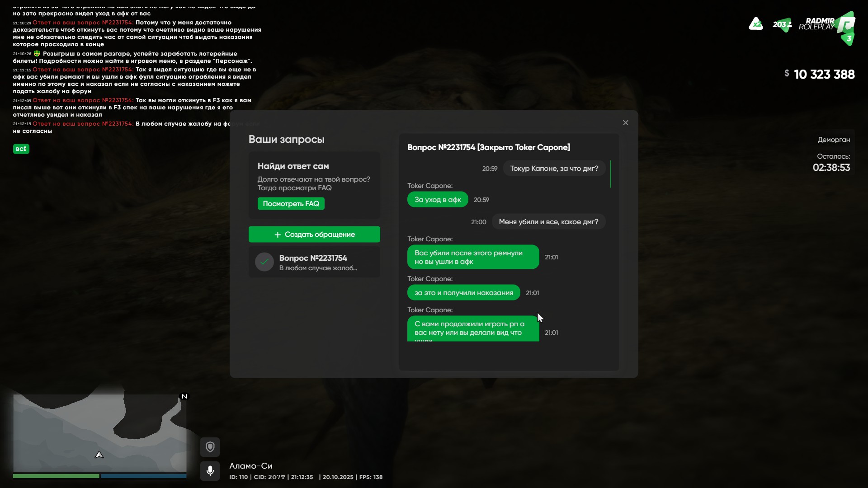868x488 pixels.
Task: Click the money balance 10 323 388
Action: coord(824,75)
